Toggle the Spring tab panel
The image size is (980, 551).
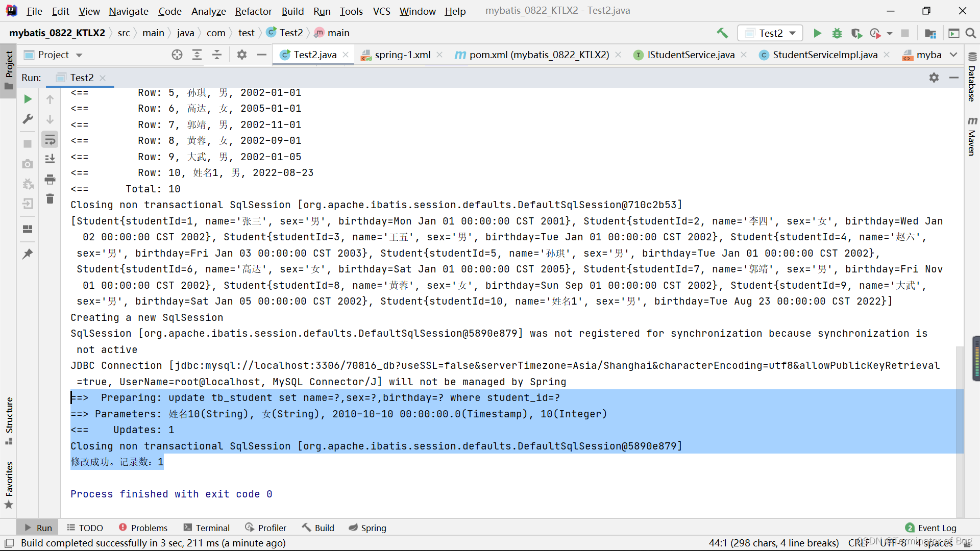[374, 528]
